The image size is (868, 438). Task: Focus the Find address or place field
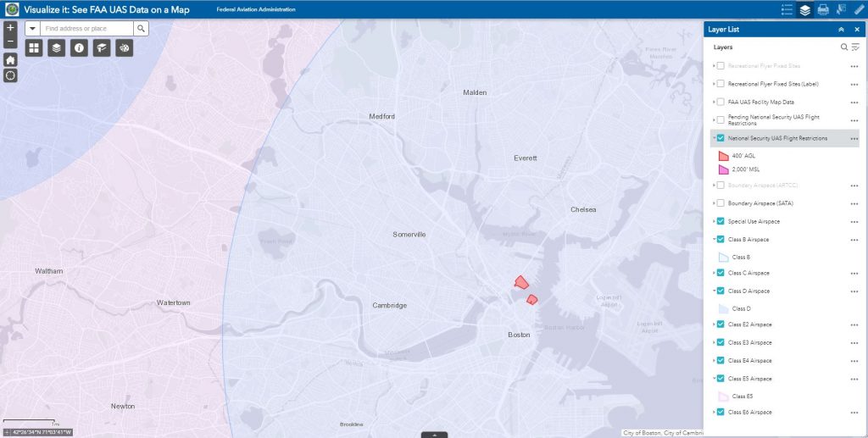[x=87, y=29]
